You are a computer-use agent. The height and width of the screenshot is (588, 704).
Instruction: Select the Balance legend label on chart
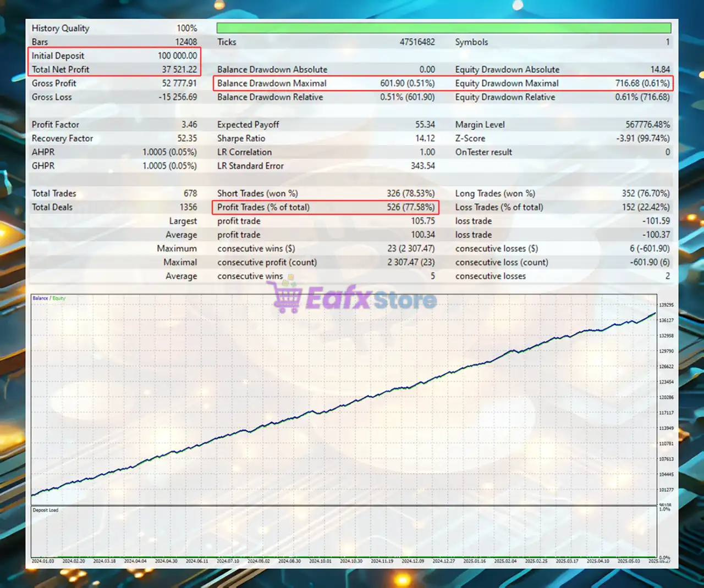pos(40,298)
